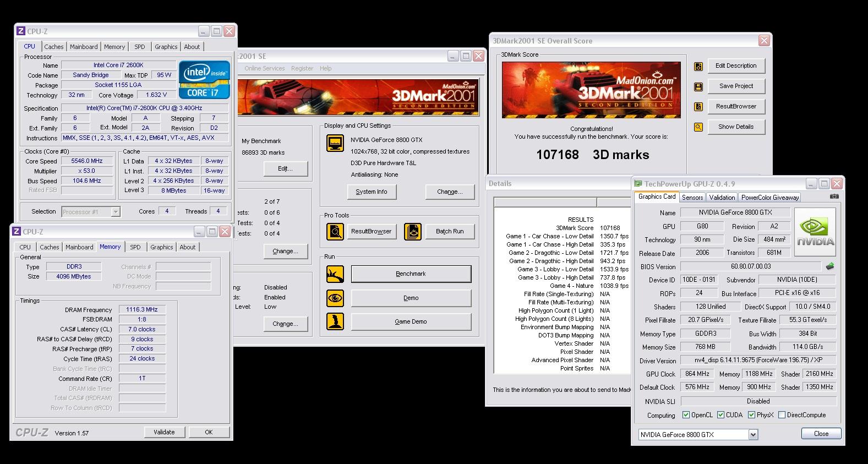Click the CPU-Z title bar icon of Memory window

coord(17,232)
